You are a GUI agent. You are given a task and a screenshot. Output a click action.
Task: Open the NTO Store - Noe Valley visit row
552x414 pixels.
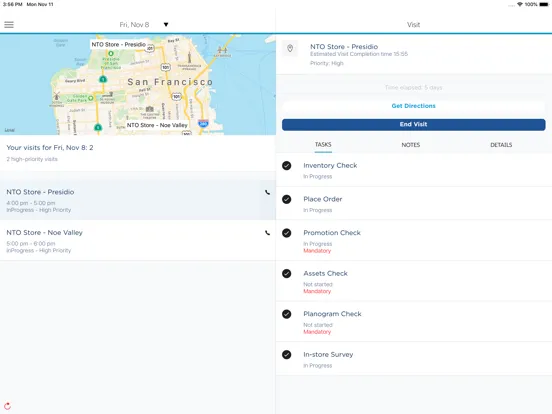138,241
